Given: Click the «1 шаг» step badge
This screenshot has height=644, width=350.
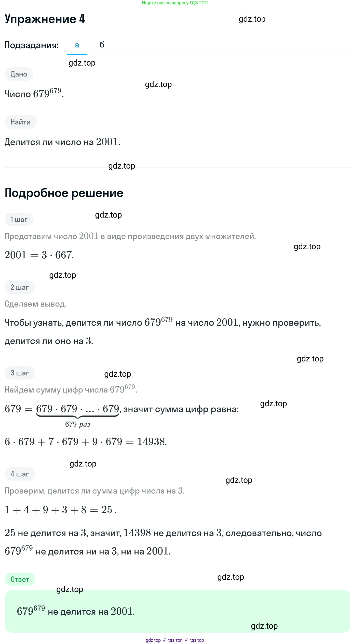Looking at the screenshot, I should click(x=19, y=219).
